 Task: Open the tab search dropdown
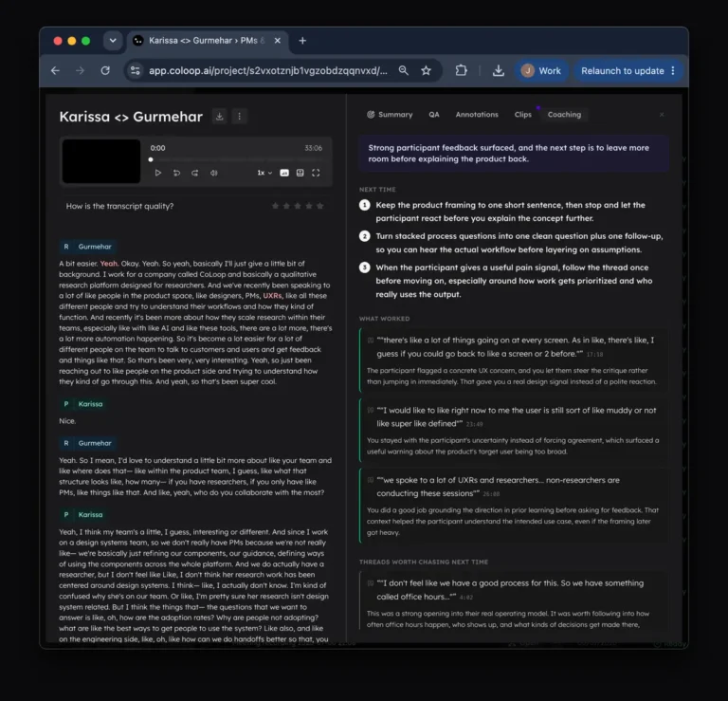113,41
